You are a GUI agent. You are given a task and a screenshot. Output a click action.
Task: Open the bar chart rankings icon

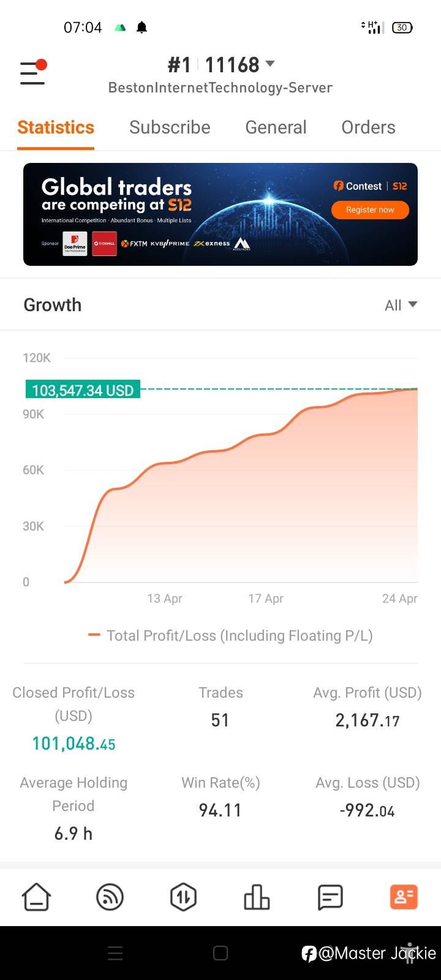[257, 897]
